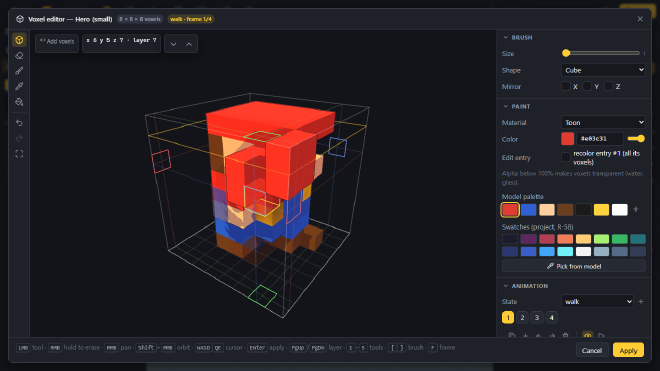
Task: Select the Eraser tool
Action: tap(19, 56)
